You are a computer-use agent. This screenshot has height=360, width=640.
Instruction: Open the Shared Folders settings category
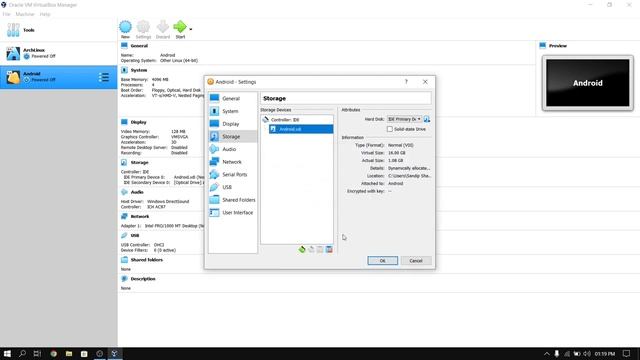tap(233, 200)
